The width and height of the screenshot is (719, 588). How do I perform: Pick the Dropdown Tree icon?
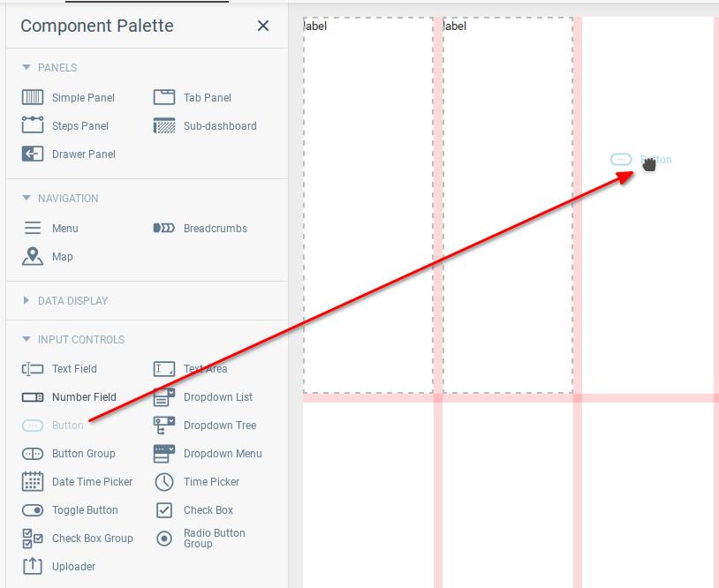(x=164, y=426)
